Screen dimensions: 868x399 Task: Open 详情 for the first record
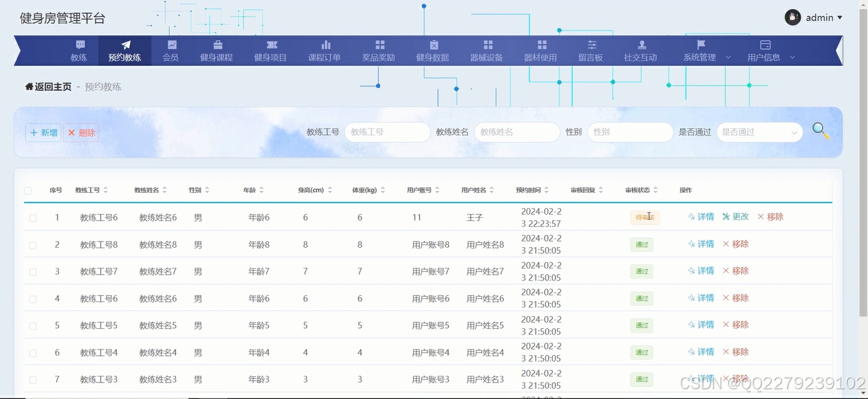click(x=701, y=217)
